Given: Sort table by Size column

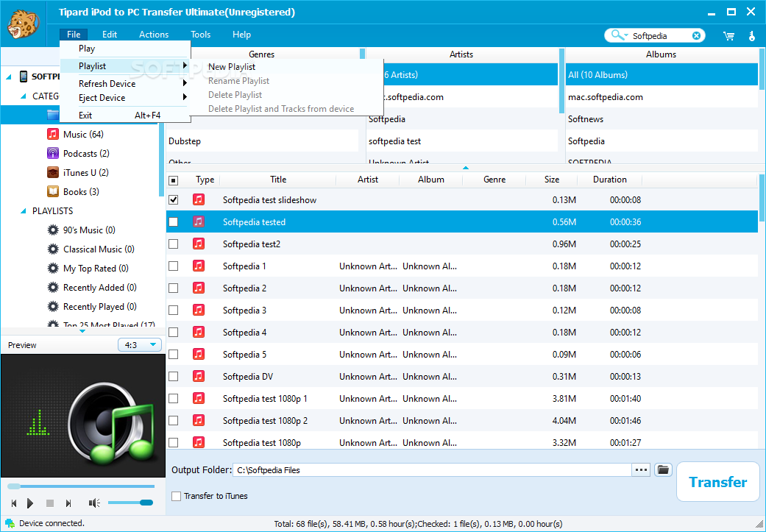Looking at the screenshot, I should (552, 180).
